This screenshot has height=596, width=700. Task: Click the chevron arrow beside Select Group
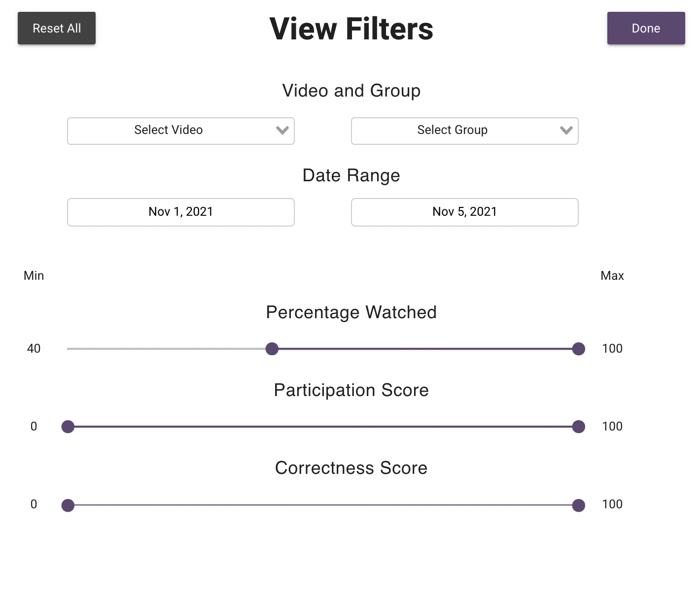click(x=566, y=131)
